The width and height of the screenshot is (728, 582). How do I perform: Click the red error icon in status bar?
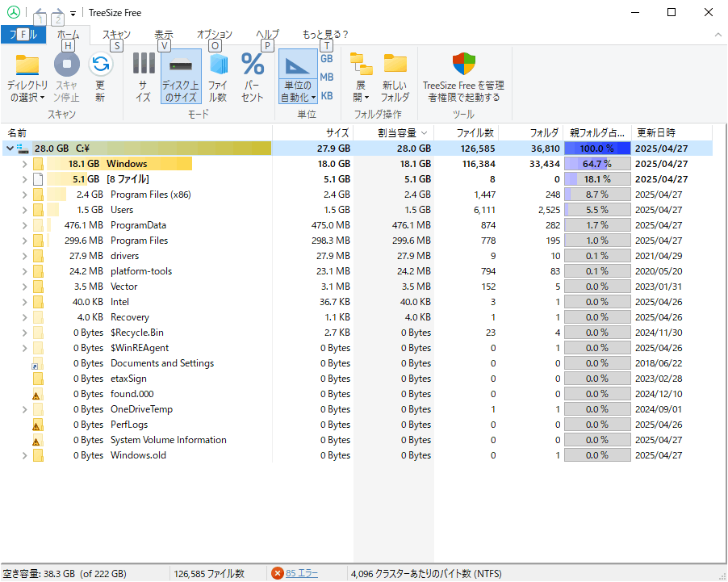pyautogui.click(x=277, y=573)
